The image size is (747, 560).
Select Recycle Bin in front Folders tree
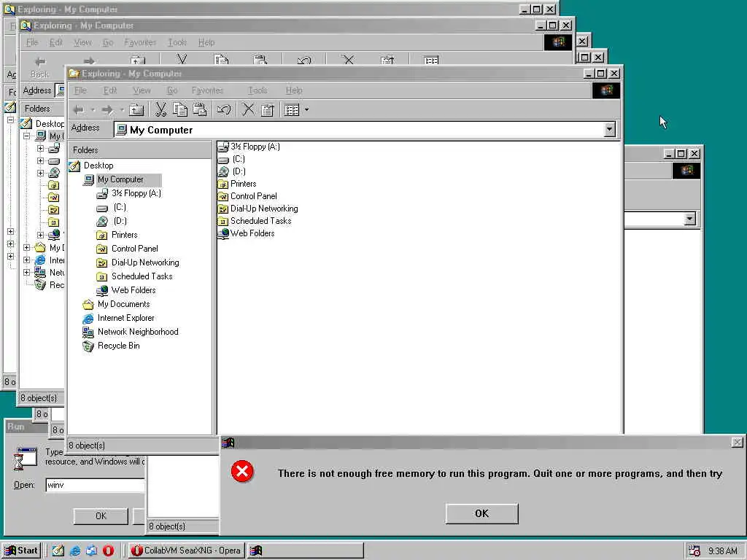tap(119, 346)
